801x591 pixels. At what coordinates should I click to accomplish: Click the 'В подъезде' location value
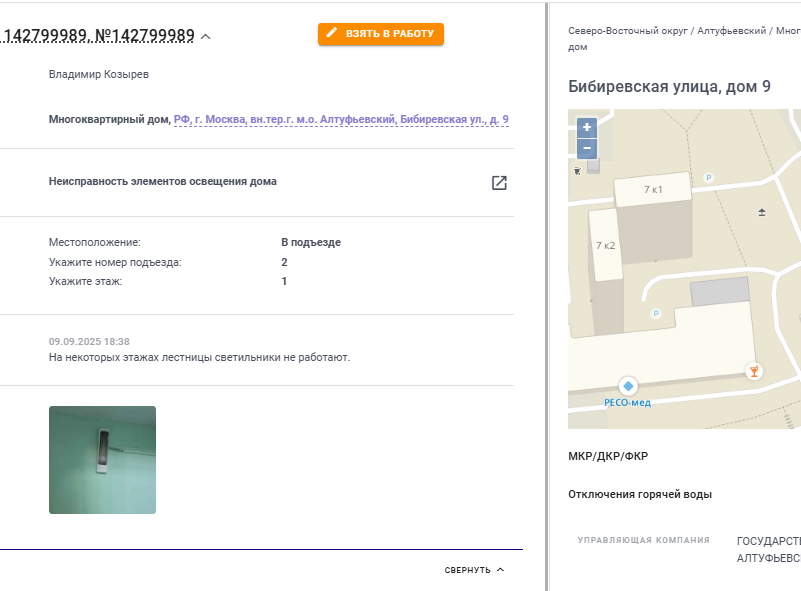tap(311, 242)
